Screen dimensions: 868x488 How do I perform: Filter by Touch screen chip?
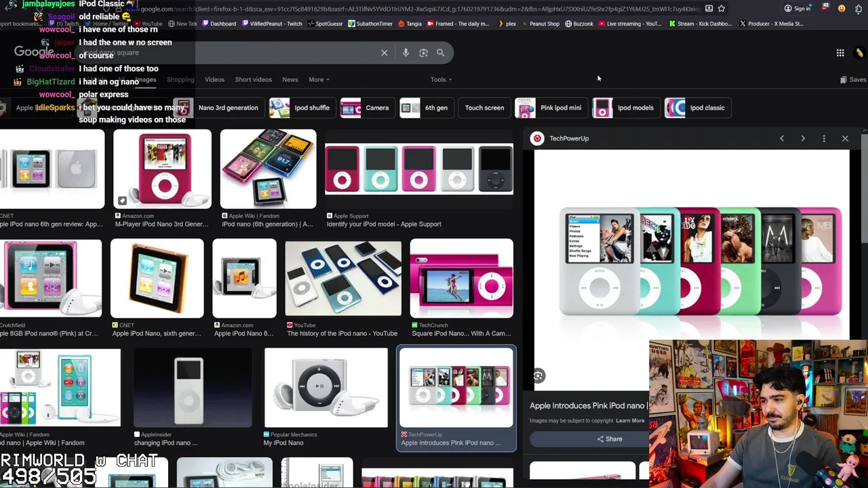(484, 108)
